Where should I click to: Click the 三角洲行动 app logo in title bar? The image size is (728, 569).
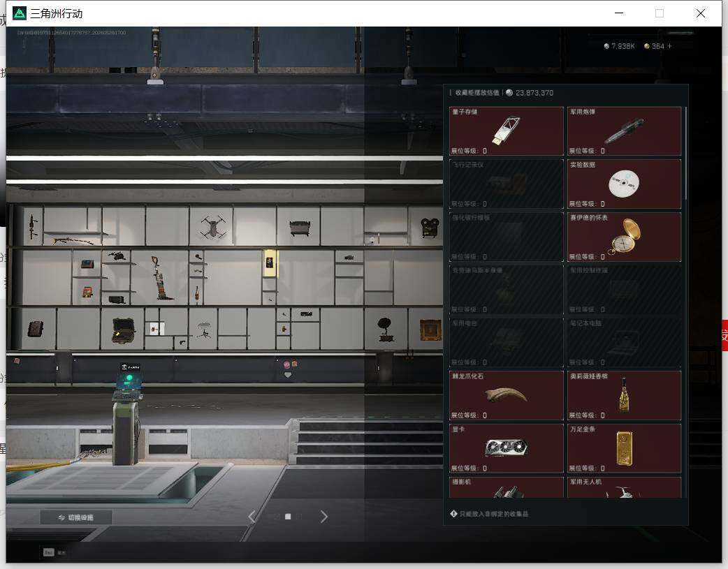(20, 13)
